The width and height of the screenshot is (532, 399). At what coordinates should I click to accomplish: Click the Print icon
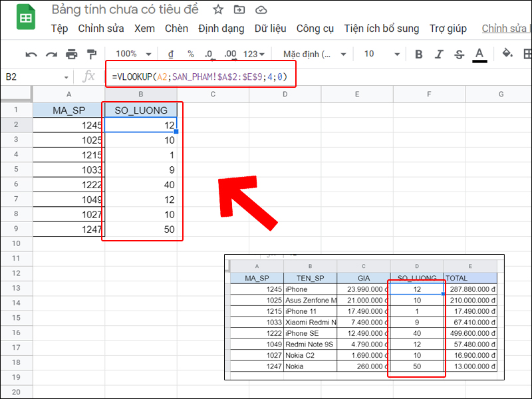(72, 54)
